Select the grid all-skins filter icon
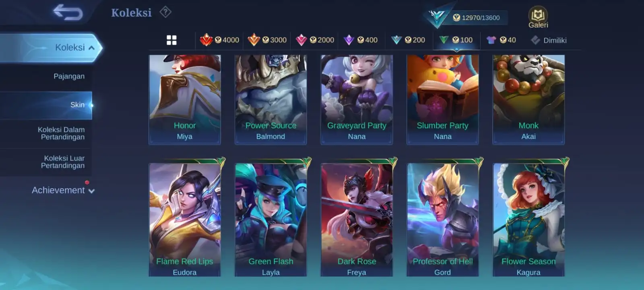The height and width of the screenshot is (290, 644). pos(171,40)
